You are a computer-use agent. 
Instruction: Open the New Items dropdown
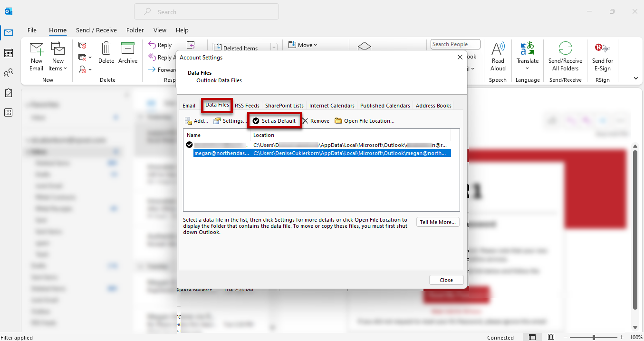[x=58, y=68]
